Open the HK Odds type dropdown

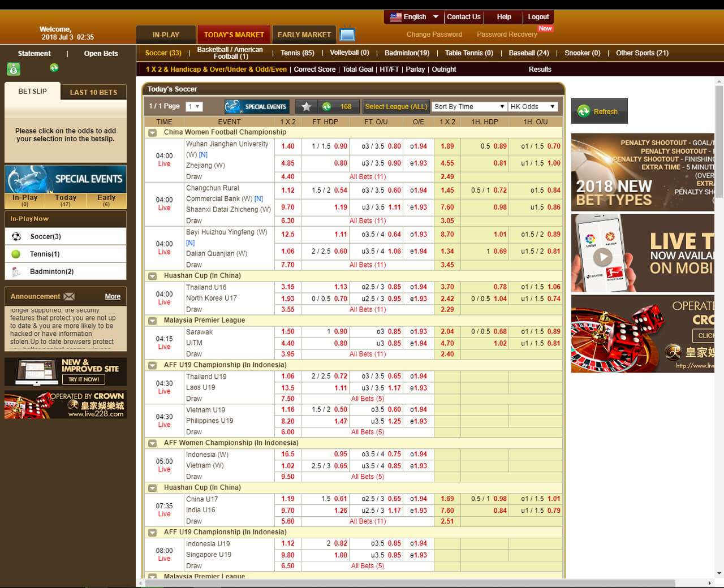click(533, 106)
